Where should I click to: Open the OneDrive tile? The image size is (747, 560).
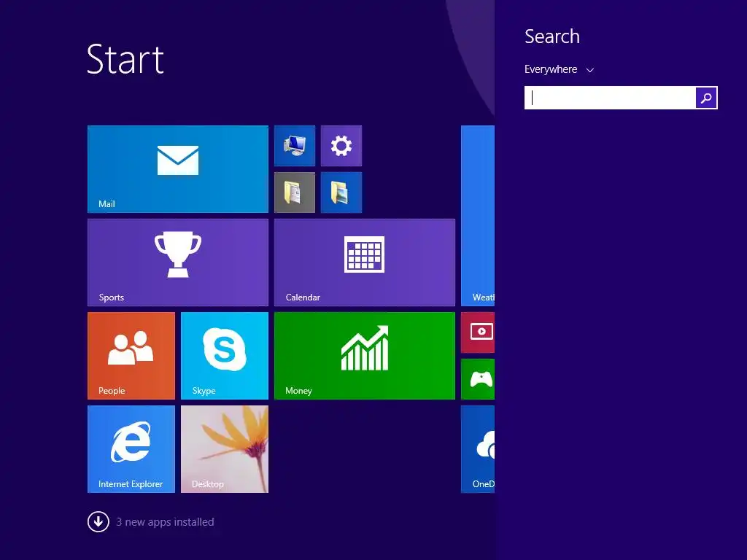coord(478,449)
